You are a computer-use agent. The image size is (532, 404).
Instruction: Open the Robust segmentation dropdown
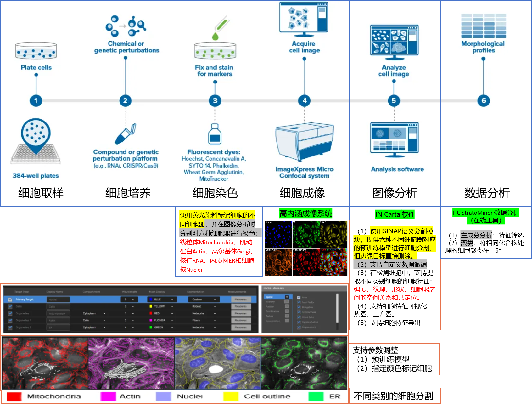coord(204,306)
